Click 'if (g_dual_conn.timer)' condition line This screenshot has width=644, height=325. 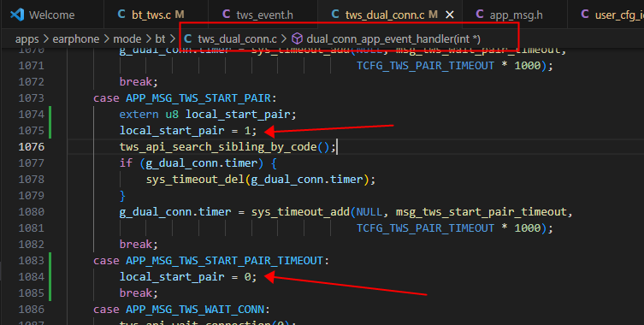pos(198,163)
